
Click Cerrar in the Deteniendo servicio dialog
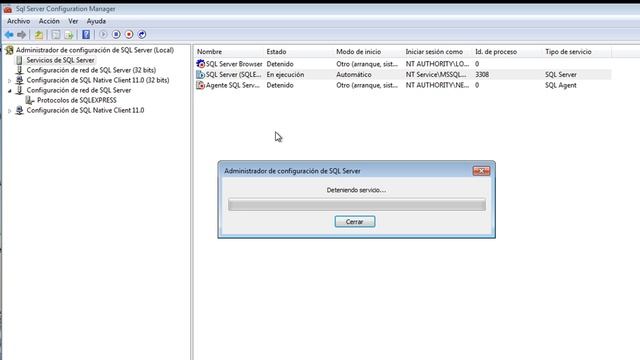[355, 222]
